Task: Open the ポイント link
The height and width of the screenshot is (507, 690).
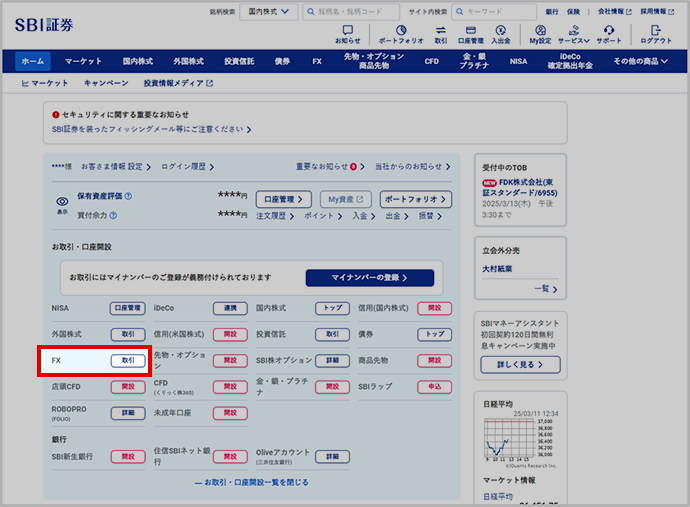Action: tap(323, 216)
